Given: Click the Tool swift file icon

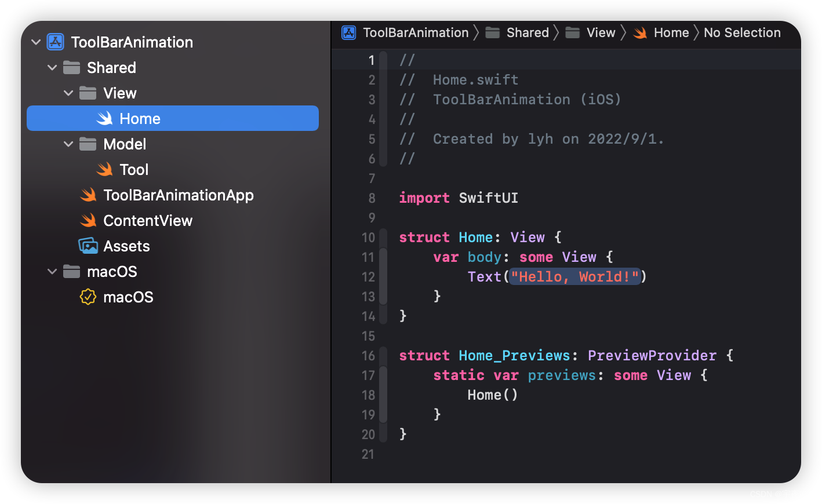Looking at the screenshot, I should tap(104, 170).
